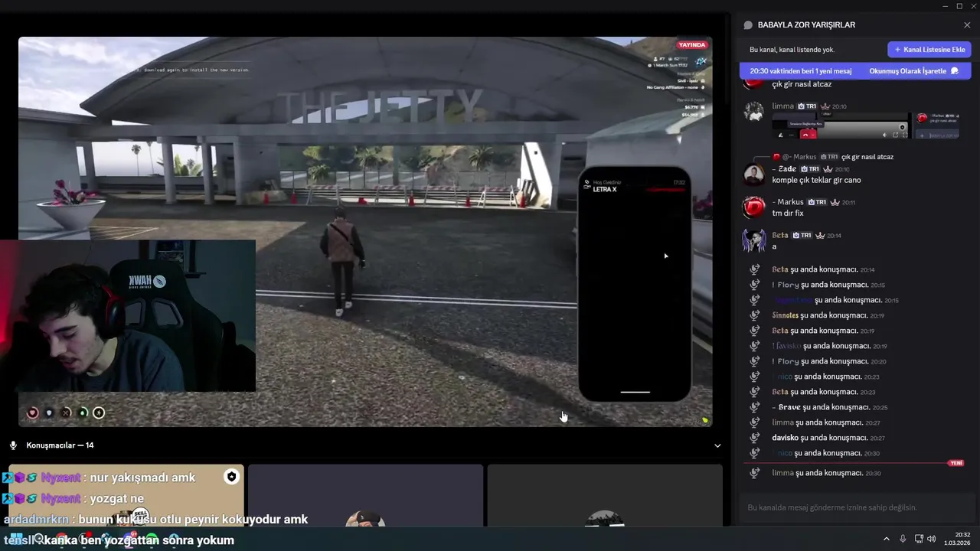
Task: Click the Beta username above message 'a'
Action: [x=780, y=235]
